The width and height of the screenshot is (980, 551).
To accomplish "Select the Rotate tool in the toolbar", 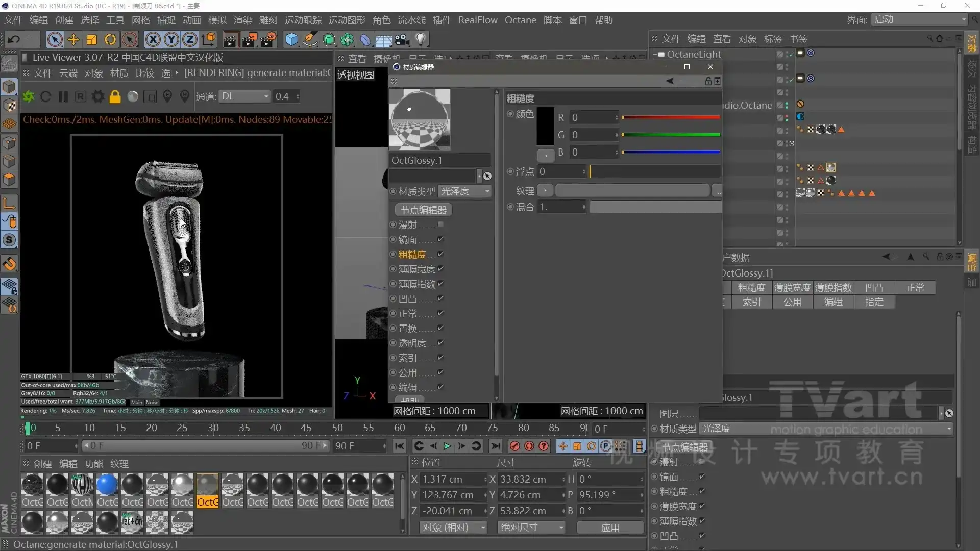I will 110,39.
